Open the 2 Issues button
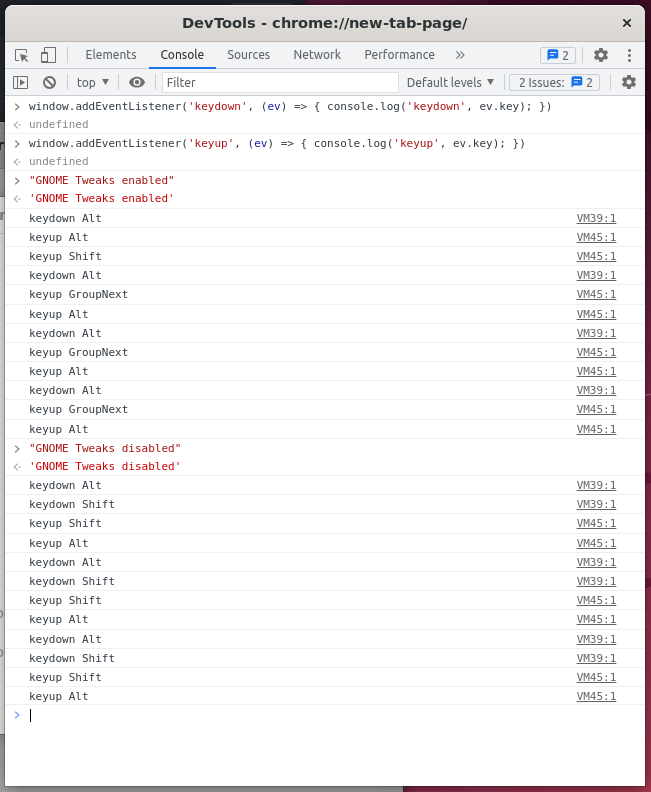651x792 pixels. (555, 82)
